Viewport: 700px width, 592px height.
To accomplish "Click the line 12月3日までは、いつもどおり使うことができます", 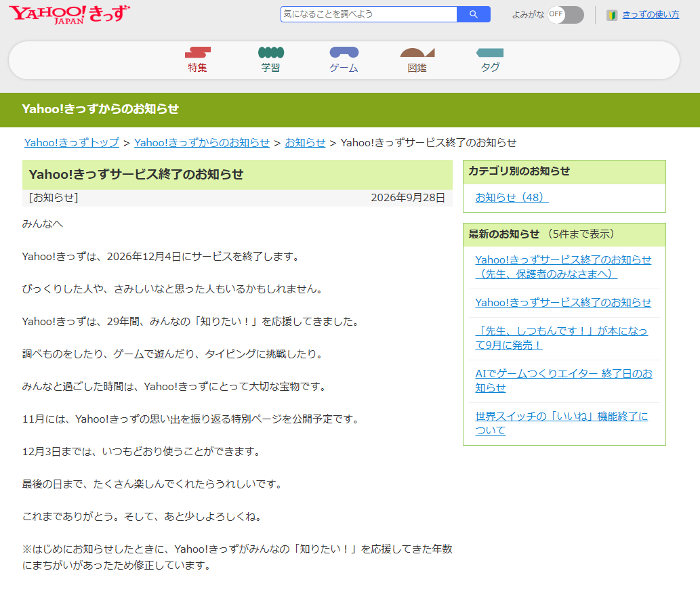I will [x=142, y=452].
